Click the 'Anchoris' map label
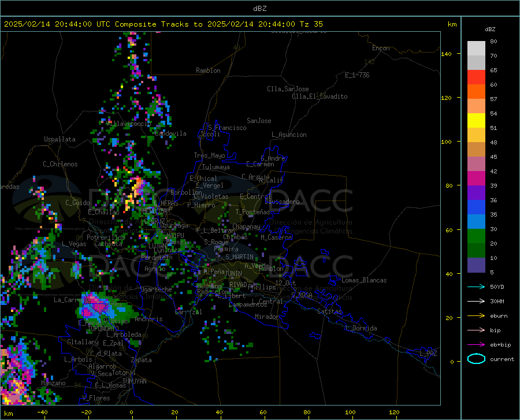This screenshot has height=420, width=520. (148, 319)
